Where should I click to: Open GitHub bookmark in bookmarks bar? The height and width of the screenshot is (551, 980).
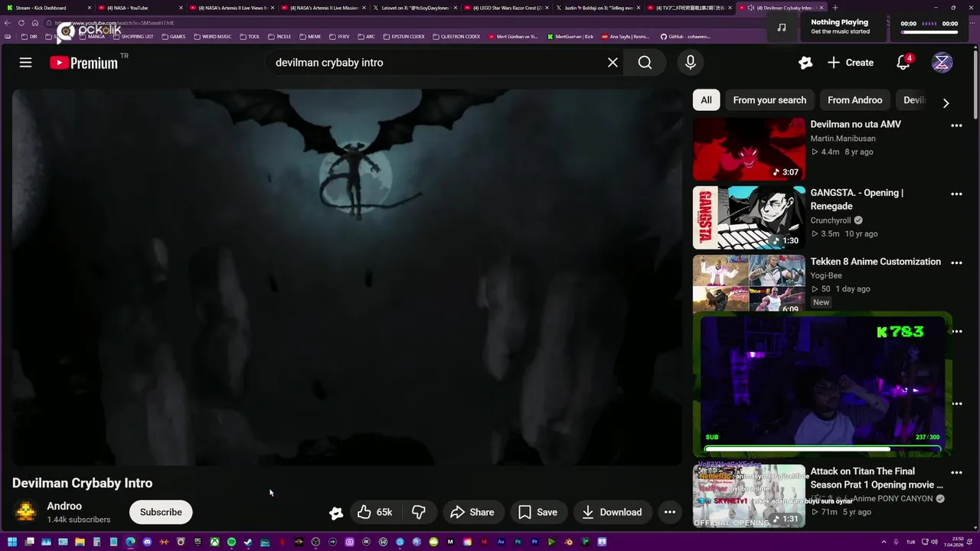(685, 37)
